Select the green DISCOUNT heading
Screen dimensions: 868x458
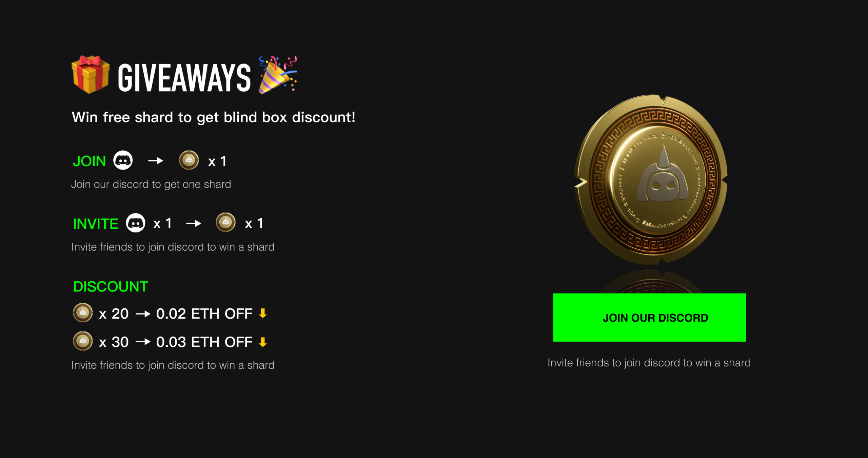tap(111, 287)
